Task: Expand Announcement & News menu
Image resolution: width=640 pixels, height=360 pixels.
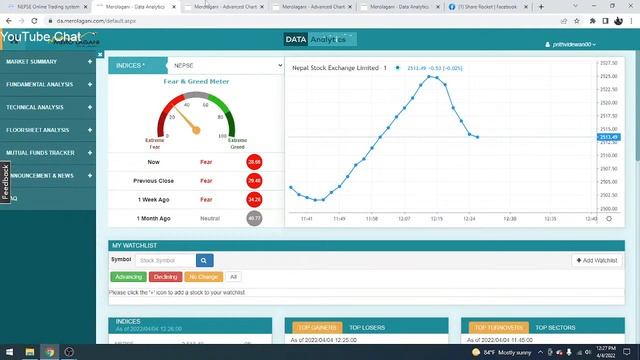Action: pos(48,176)
